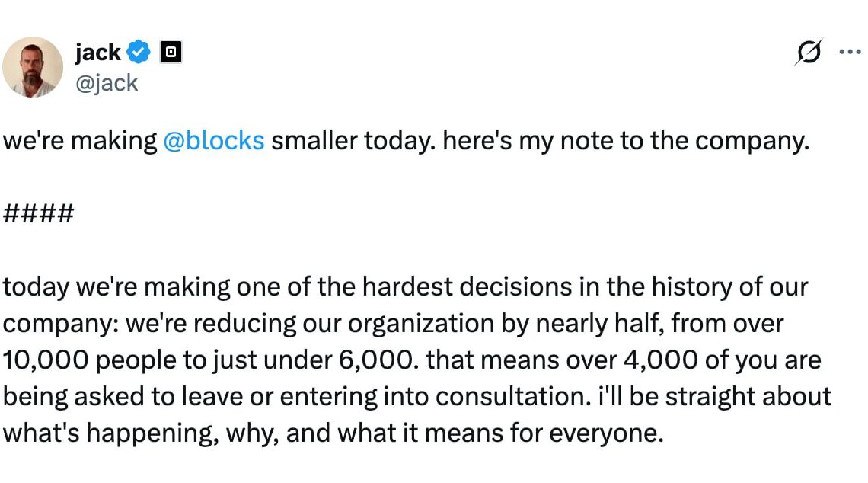Click the square Block affiliation badge
The image size is (868, 483).
[x=171, y=53]
